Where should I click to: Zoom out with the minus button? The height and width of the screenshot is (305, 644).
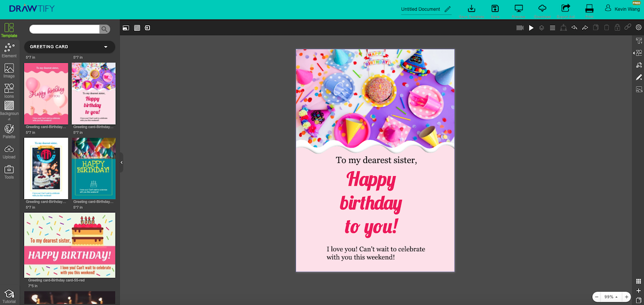click(597, 297)
